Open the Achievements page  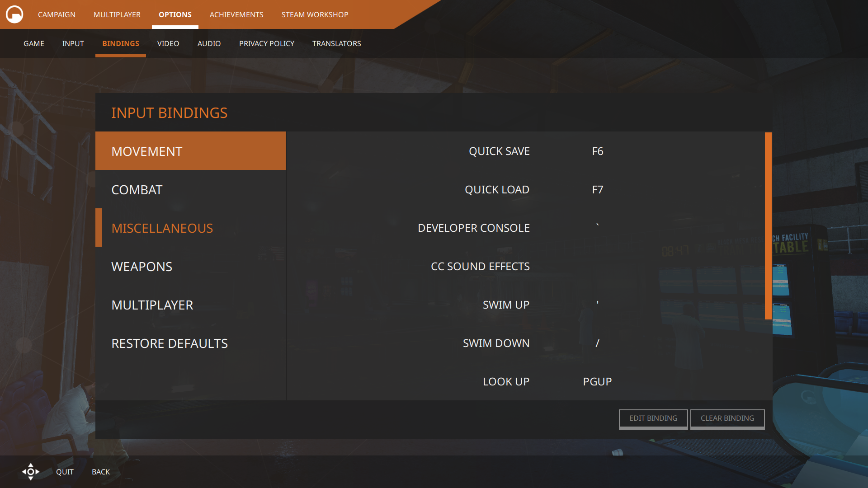(236, 14)
